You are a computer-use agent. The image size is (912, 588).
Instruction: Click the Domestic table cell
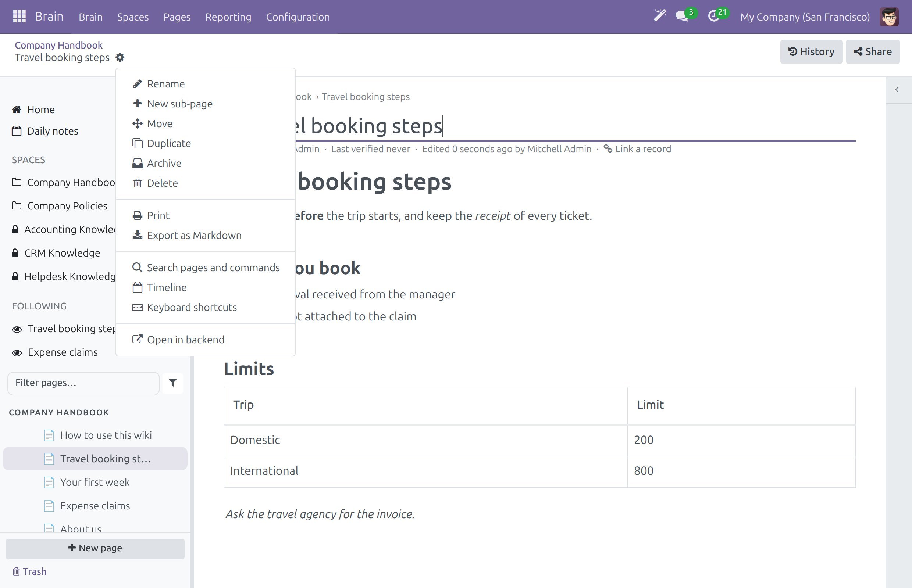[x=425, y=440]
